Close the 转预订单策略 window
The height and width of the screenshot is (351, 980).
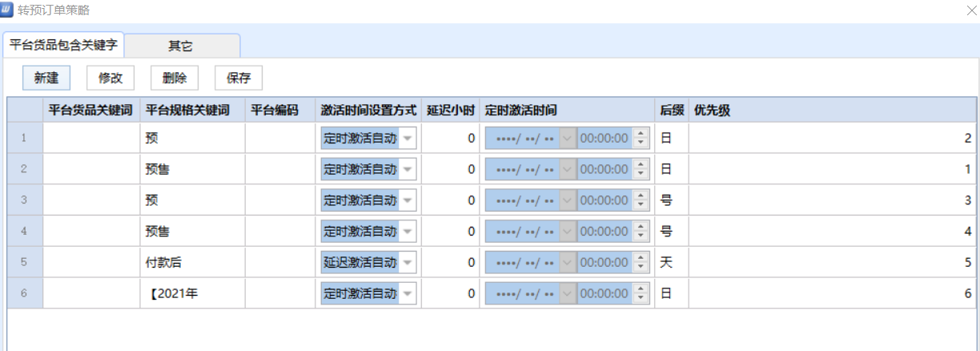(x=971, y=10)
